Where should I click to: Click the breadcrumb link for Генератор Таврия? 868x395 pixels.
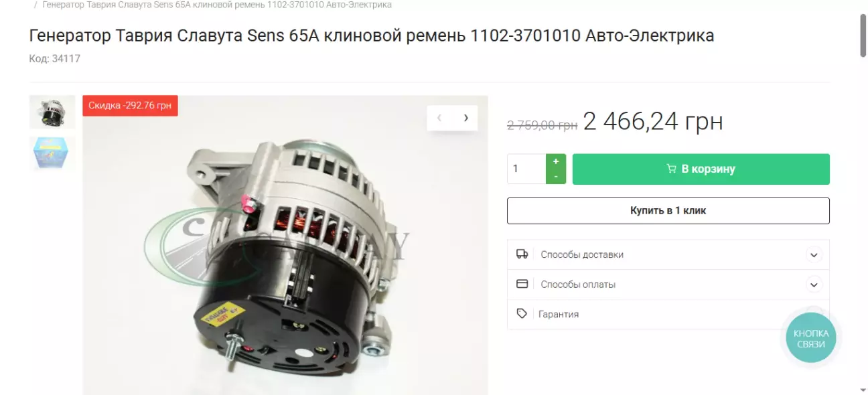217,5
